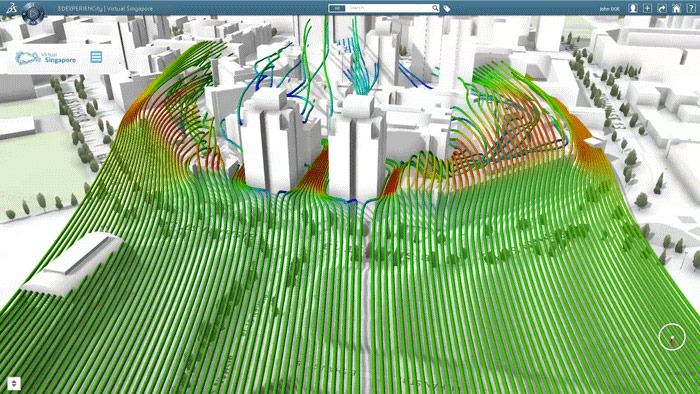The image size is (700, 394).
Task: Click the Virtual Singapore logo
Action: (x=46, y=58)
